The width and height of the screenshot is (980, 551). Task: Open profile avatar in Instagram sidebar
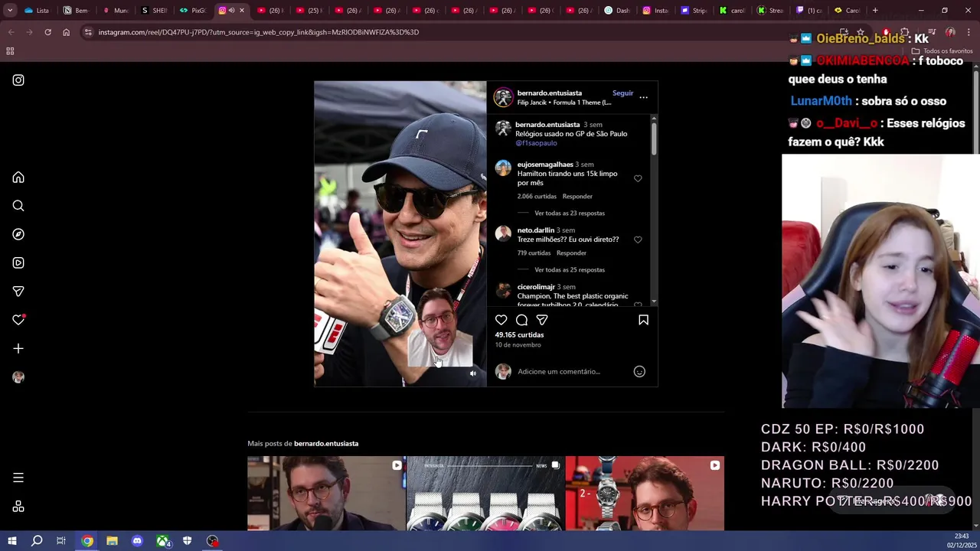point(18,377)
